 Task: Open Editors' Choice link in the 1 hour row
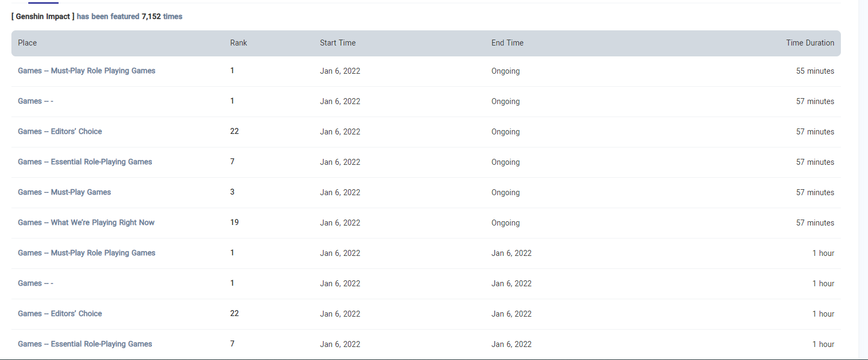[60, 313]
